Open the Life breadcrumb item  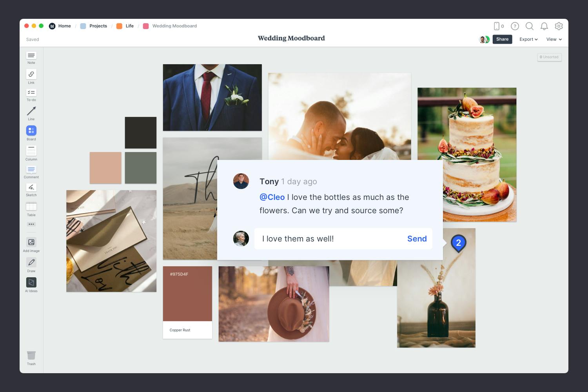pos(129,26)
